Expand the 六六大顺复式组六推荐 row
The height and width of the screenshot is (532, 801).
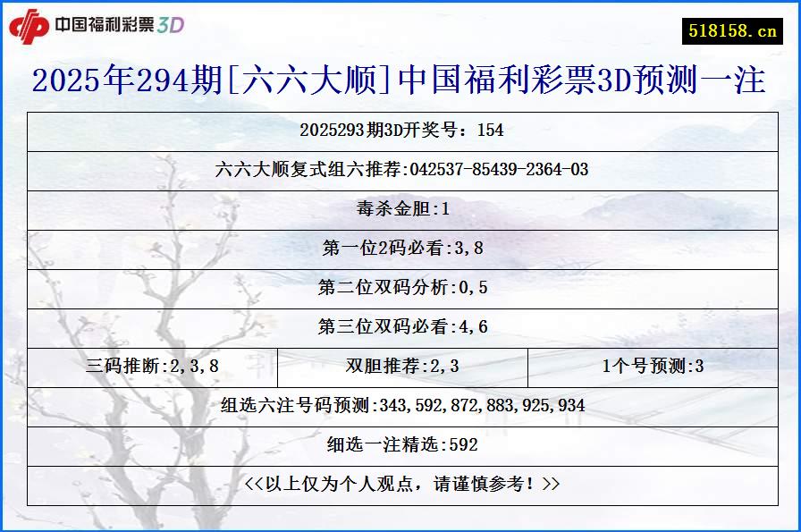400,172
